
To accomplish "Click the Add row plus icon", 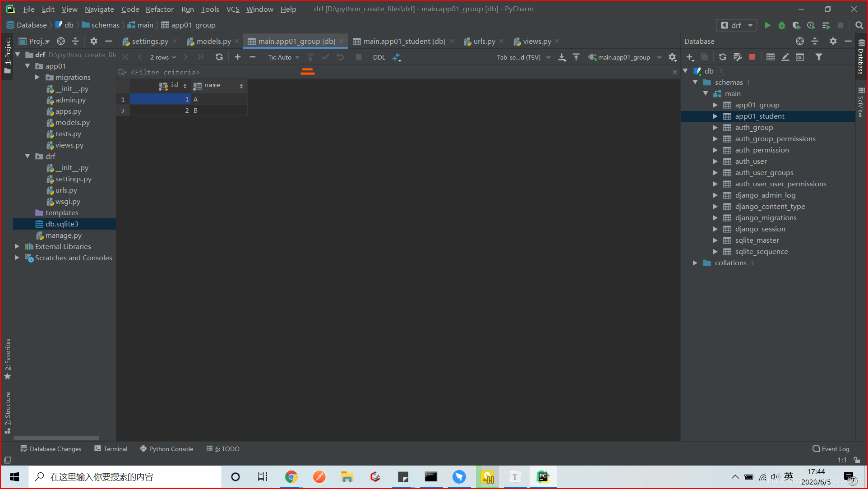I will tap(238, 57).
